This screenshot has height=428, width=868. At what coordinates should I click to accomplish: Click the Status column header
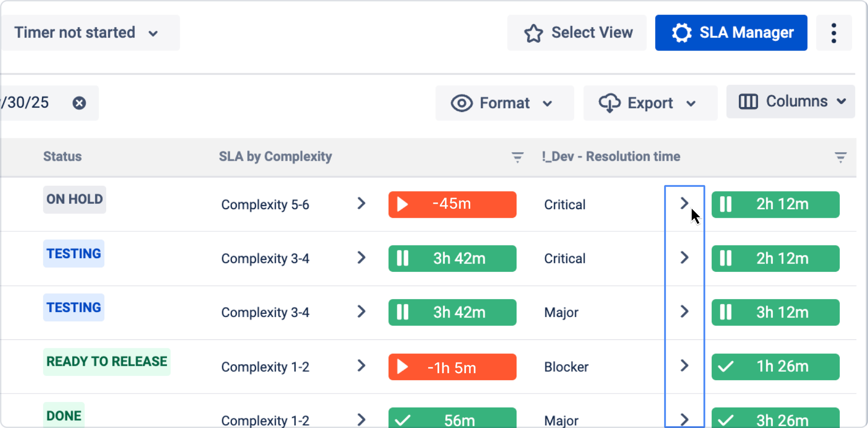pos(62,157)
